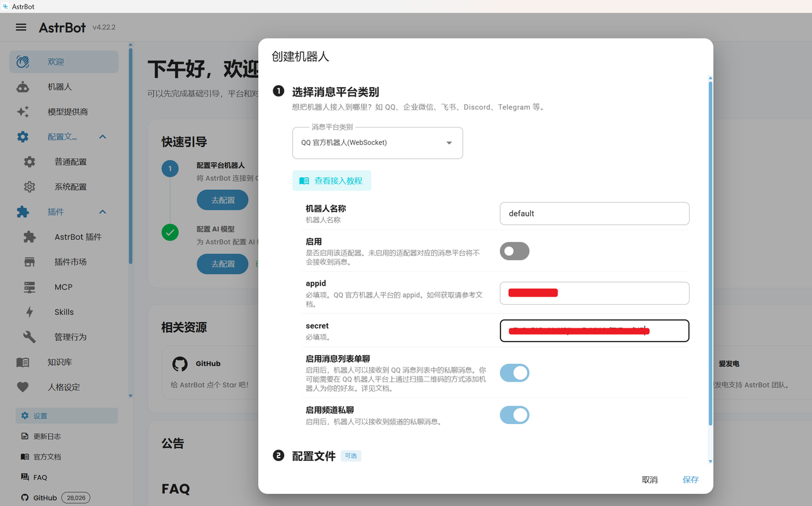Viewport: 812px width, 506px height.
Task: Open 模型提供商 sidebar item
Action: [x=64, y=112]
